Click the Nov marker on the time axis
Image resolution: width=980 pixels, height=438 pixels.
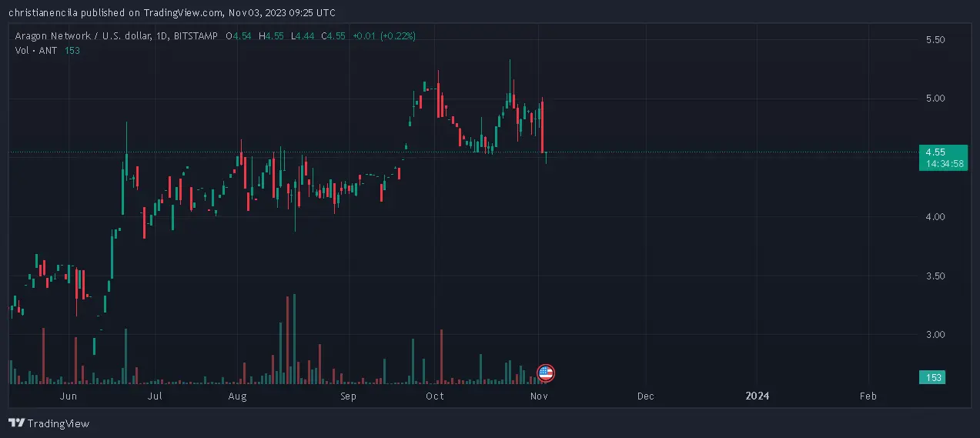click(539, 396)
